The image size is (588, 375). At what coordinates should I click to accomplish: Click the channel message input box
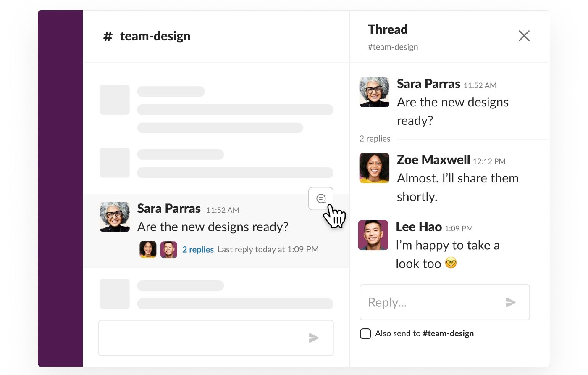tap(216, 338)
